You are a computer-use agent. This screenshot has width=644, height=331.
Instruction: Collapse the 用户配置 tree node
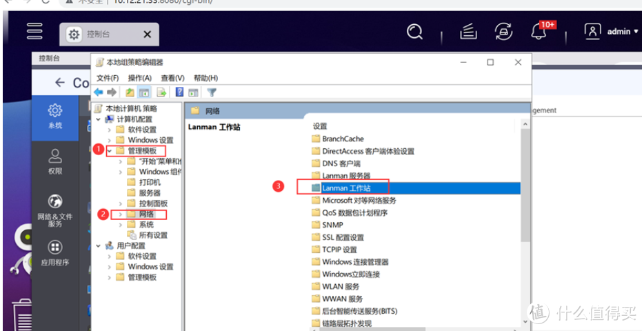pyautogui.click(x=99, y=245)
